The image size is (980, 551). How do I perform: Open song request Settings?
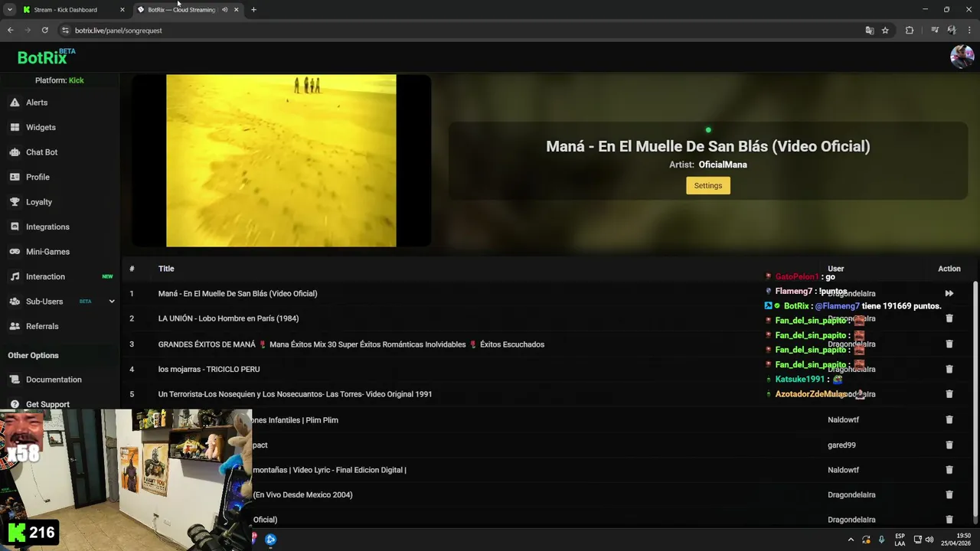(708, 185)
